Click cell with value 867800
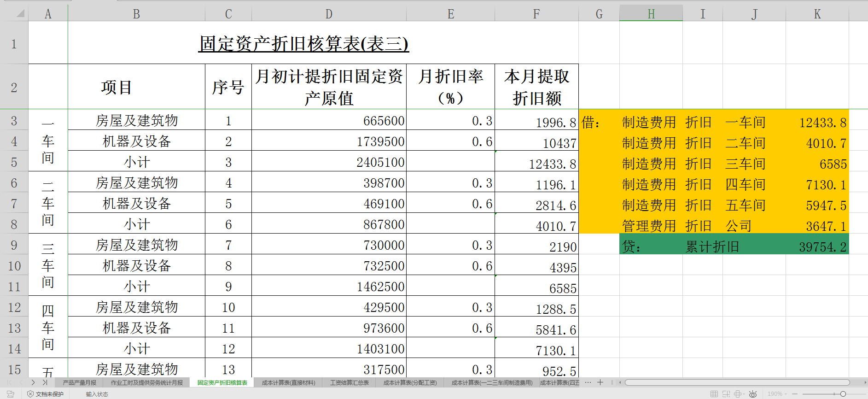The width and height of the screenshot is (868, 399). [329, 224]
